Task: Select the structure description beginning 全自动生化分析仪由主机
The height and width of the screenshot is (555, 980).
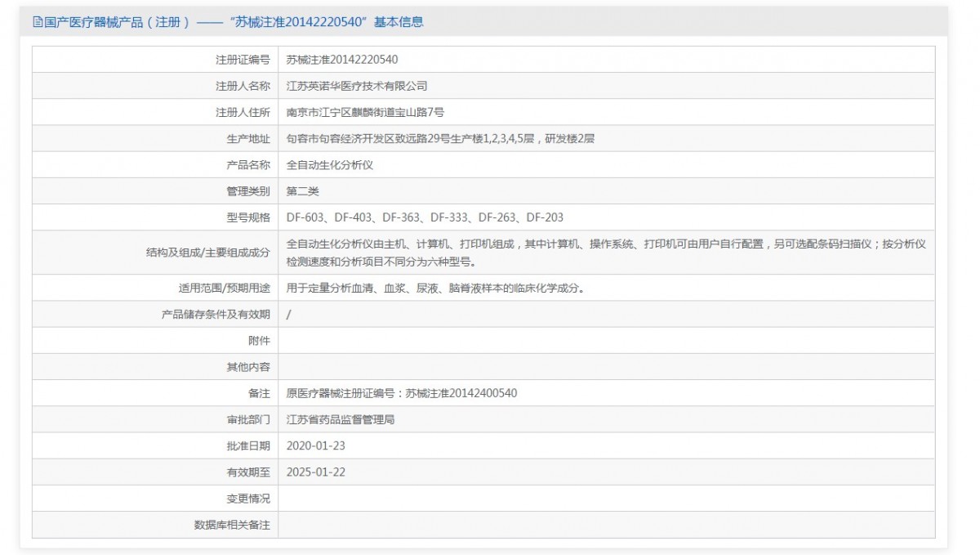Action: pyautogui.click(x=606, y=253)
